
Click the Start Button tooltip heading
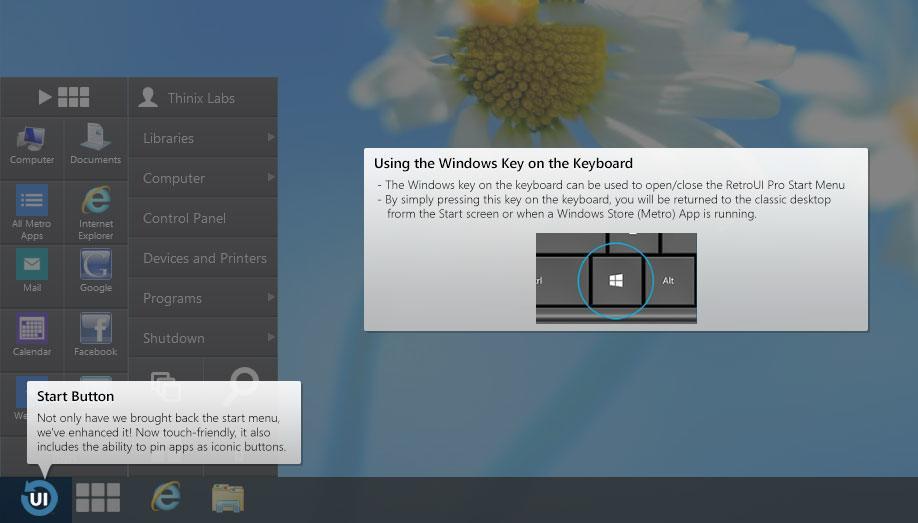[x=76, y=396]
